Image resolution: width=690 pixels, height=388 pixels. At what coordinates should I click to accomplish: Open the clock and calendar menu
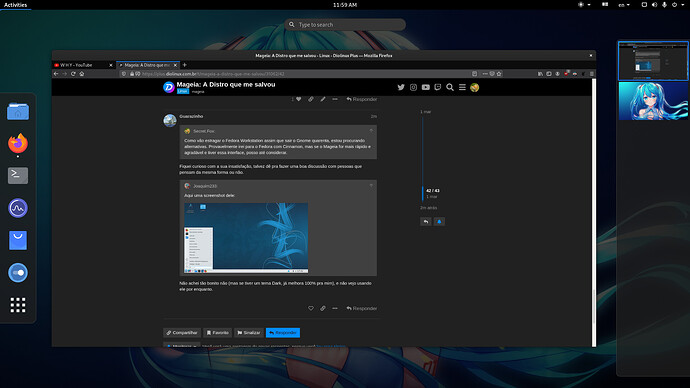coord(345,5)
